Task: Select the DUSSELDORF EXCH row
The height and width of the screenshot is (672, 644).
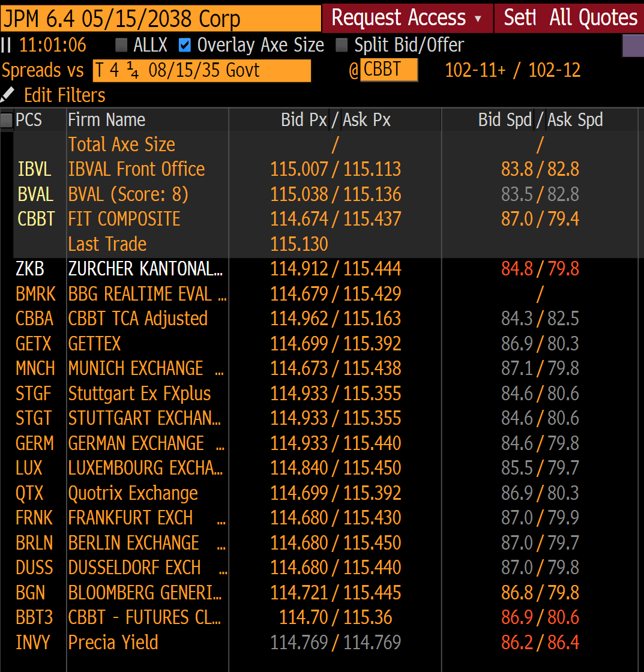Action: pyautogui.click(x=326, y=568)
